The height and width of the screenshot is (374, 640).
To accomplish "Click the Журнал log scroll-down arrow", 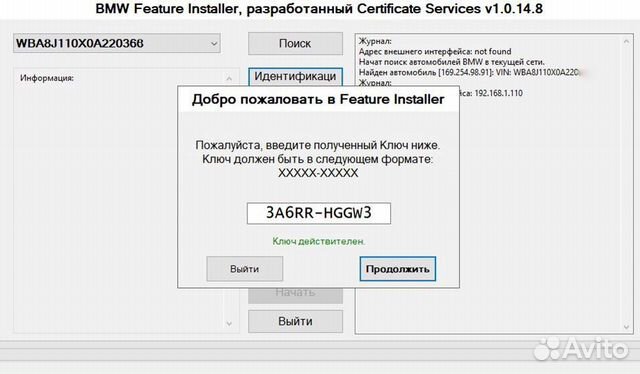I will coord(627,327).
